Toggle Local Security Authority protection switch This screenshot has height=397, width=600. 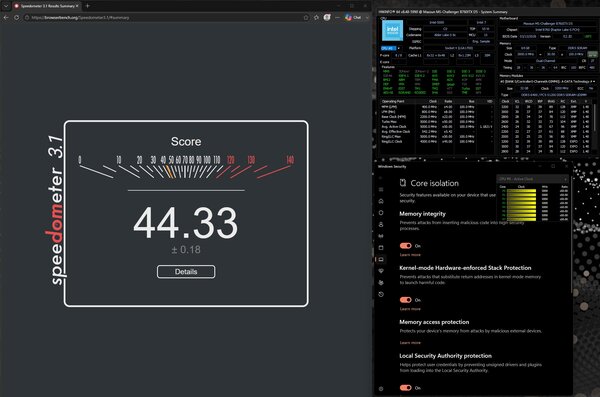(x=406, y=387)
